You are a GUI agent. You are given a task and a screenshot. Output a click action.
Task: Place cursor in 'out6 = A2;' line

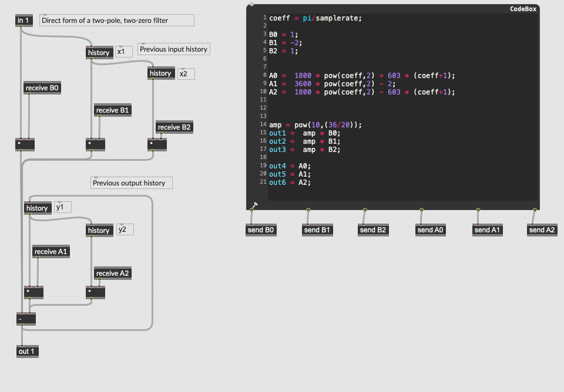(290, 183)
